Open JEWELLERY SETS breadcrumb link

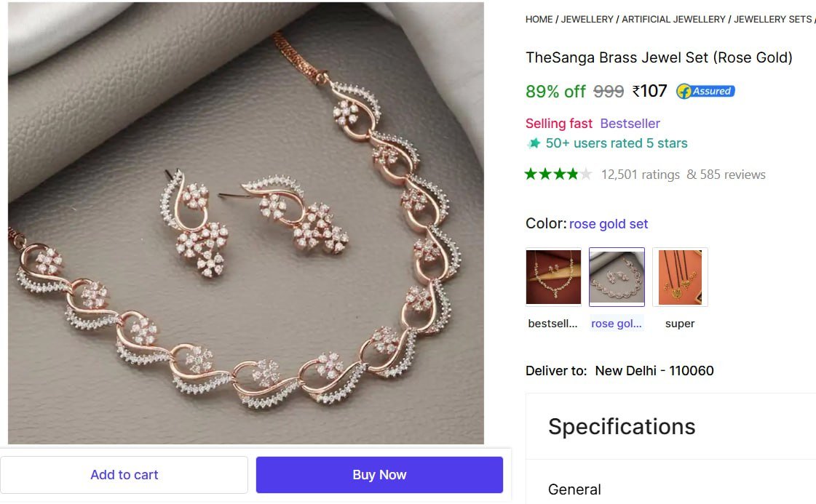click(x=772, y=20)
